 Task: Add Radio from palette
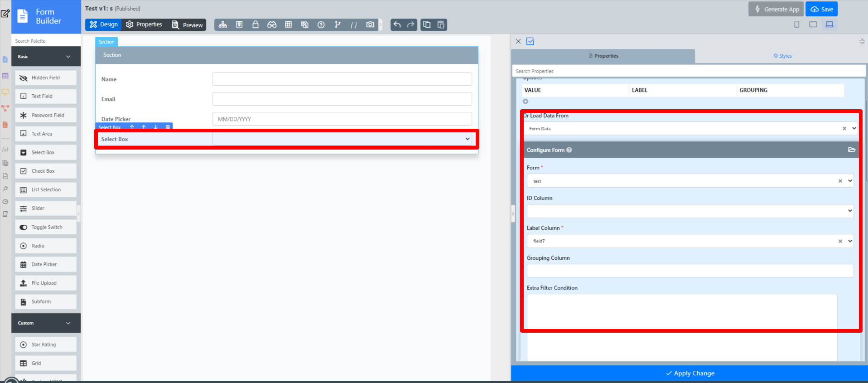pos(46,246)
